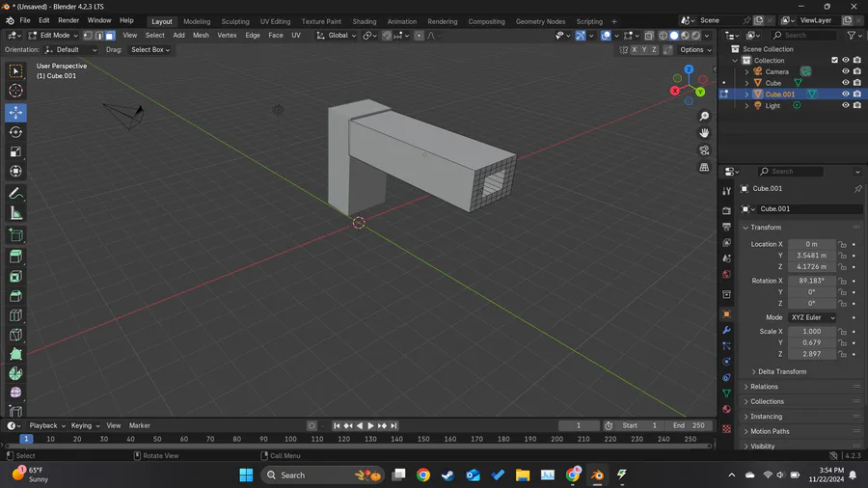Open the Material properties tab icon
The height and width of the screenshot is (488, 868).
click(727, 410)
